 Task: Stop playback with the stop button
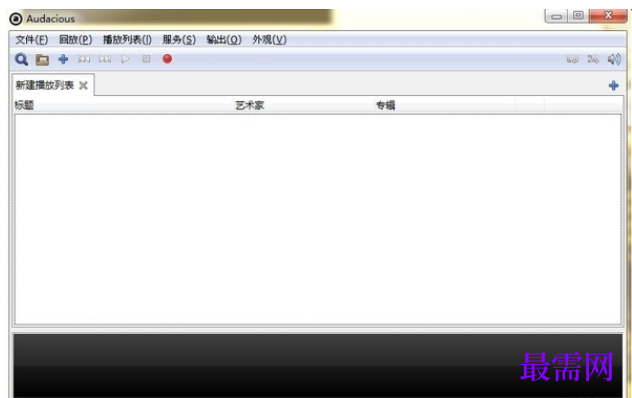pyautogui.click(x=146, y=59)
